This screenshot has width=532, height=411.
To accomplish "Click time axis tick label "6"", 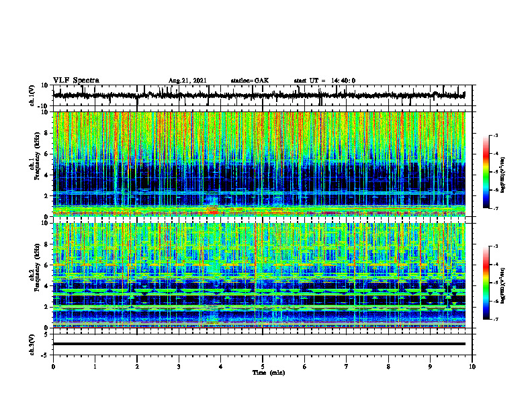I will coord(305,367).
